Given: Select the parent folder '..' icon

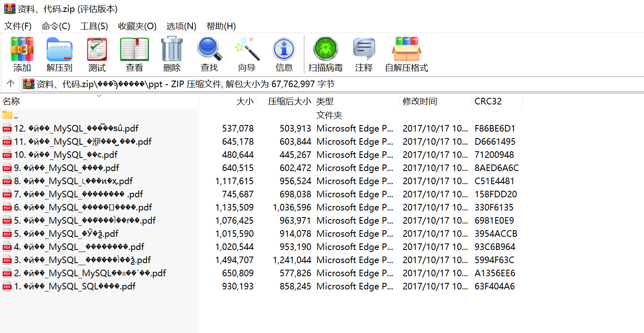Looking at the screenshot, I should coord(7,115).
